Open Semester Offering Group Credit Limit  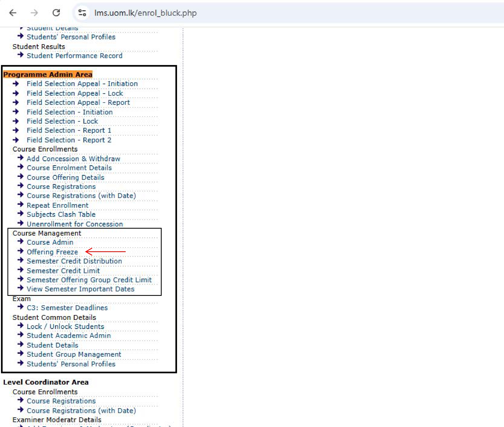pos(89,280)
